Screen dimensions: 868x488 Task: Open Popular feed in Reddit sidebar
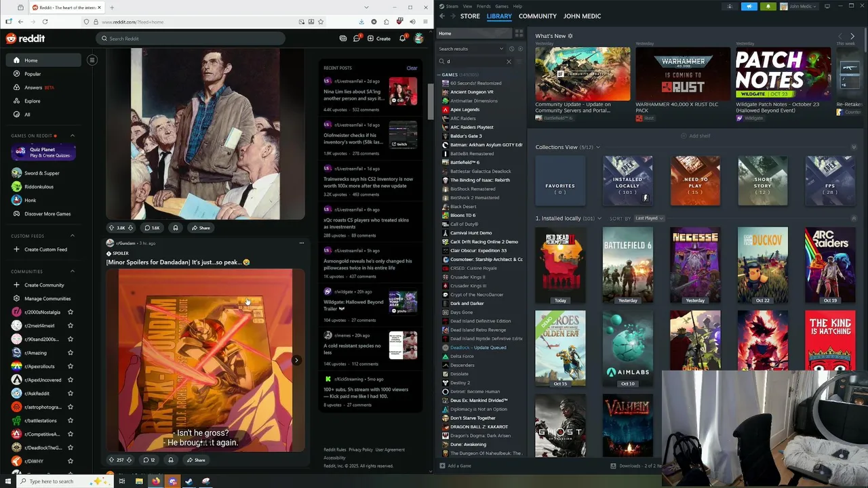(44, 74)
